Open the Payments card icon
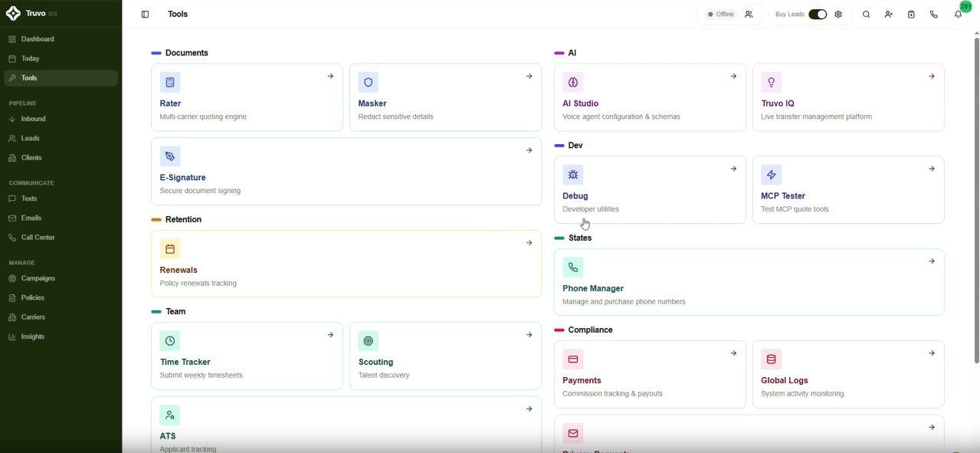980x453 pixels. (573, 359)
